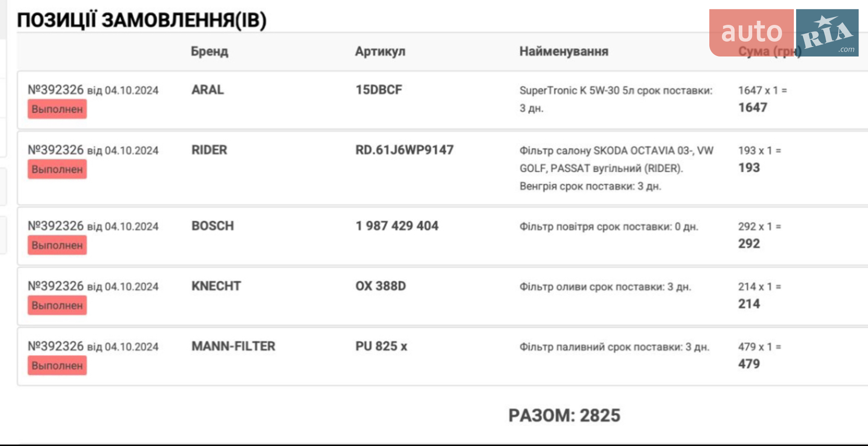Screen dimensions: 868x446
Task: Click the Выполнен status badge on the KNECHT row
Action: click(57, 305)
